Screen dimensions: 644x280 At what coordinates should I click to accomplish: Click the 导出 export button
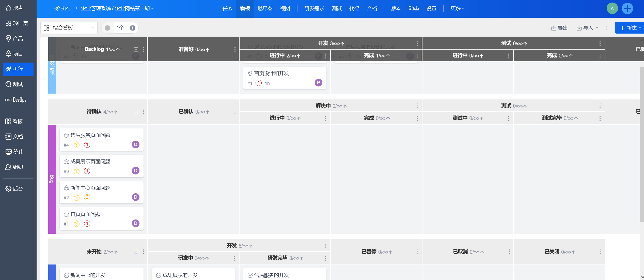[x=559, y=28]
